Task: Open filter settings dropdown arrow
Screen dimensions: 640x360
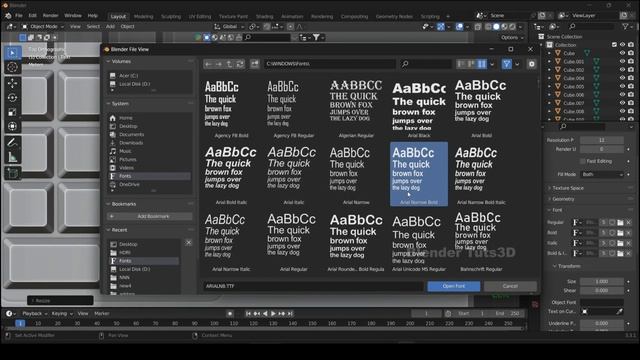Action: pyautogui.click(x=517, y=64)
